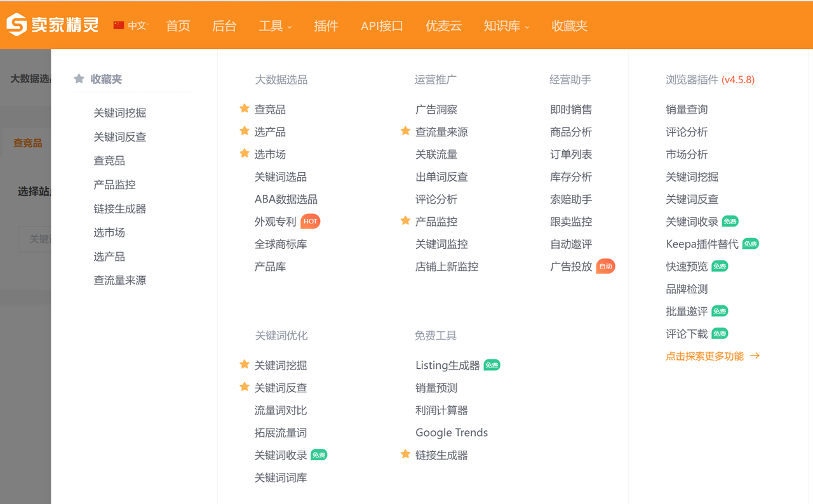Open 品牌检测
813x504 pixels.
tap(687, 289)
